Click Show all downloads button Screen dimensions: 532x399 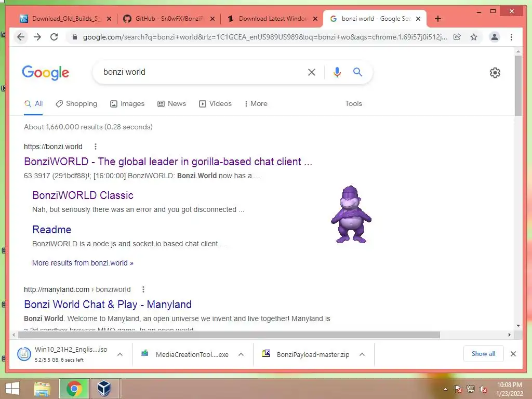point(484,354)
